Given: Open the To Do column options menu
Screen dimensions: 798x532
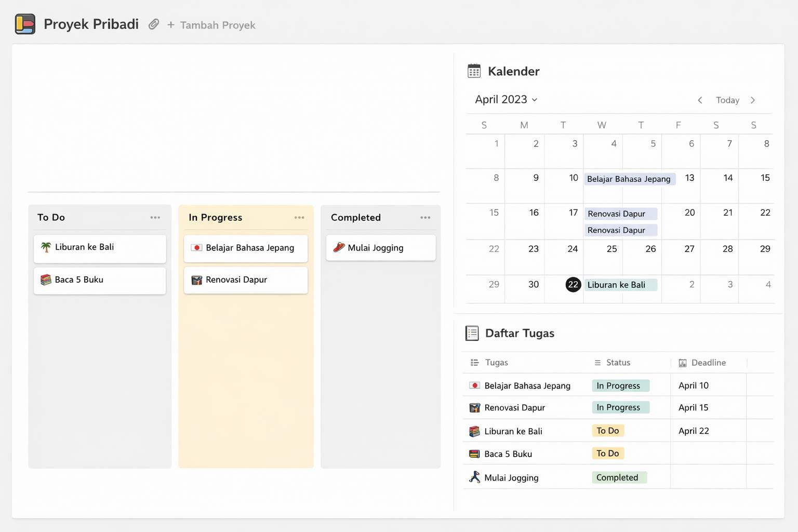Looking at the screenshot, I should click(155, 218).
